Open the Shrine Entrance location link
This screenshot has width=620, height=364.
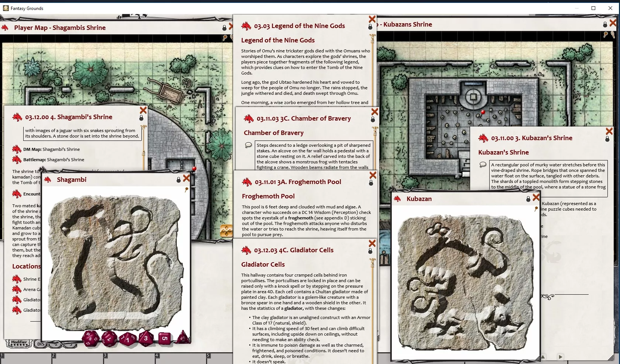coord(17,279)
